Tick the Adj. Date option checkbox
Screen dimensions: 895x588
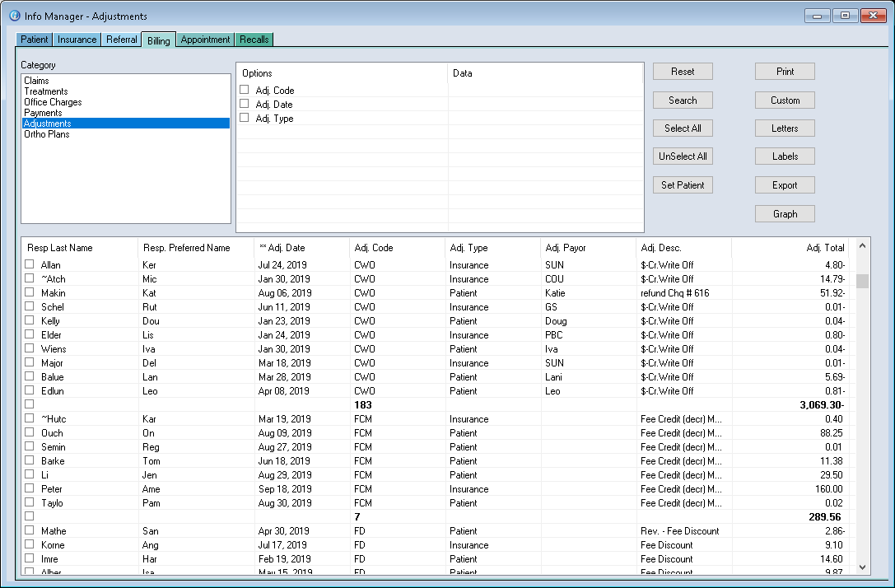pyautogui.click(x=245, y=104)
